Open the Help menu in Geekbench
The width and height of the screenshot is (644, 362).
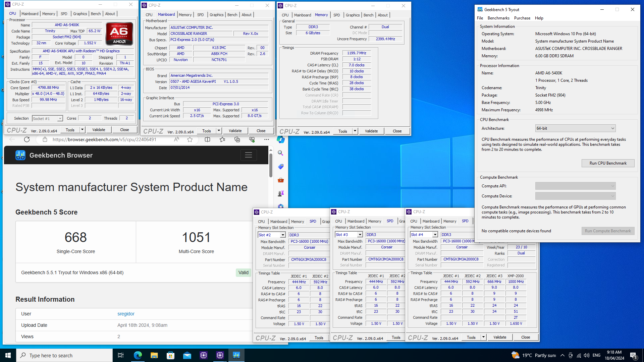539,18
